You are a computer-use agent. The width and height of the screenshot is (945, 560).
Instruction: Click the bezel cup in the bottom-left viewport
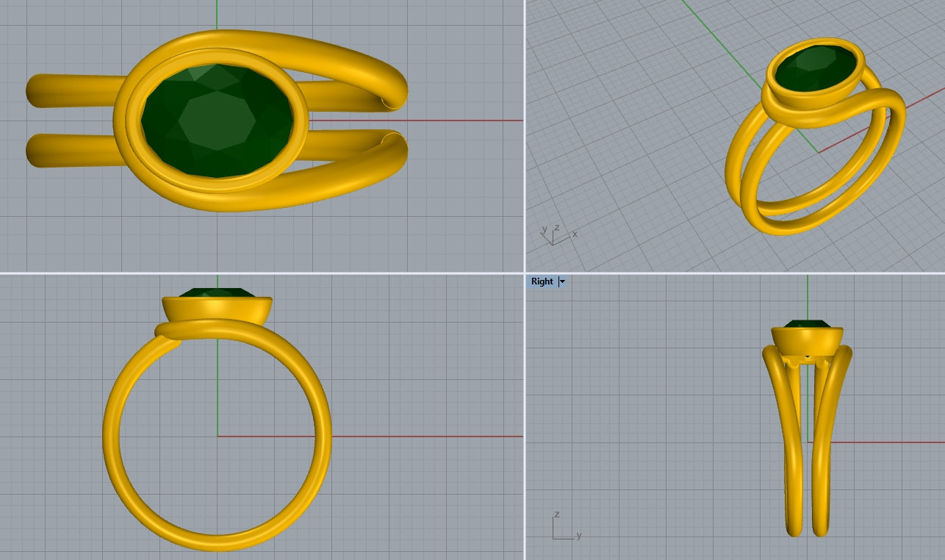tap(217, 309)
